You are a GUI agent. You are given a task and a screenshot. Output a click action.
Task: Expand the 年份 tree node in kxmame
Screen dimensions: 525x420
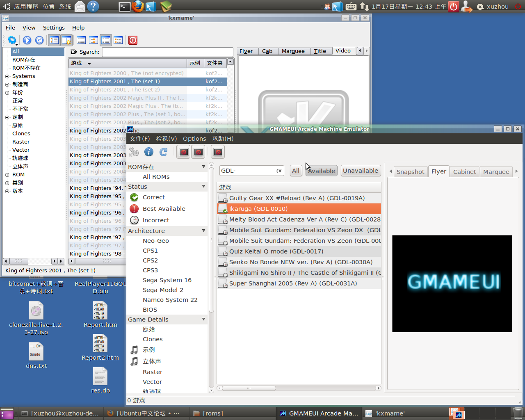pos(7,93)
